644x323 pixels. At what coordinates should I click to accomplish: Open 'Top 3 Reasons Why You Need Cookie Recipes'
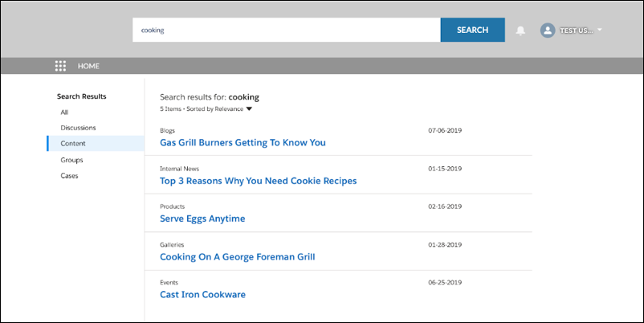(259, 181)
